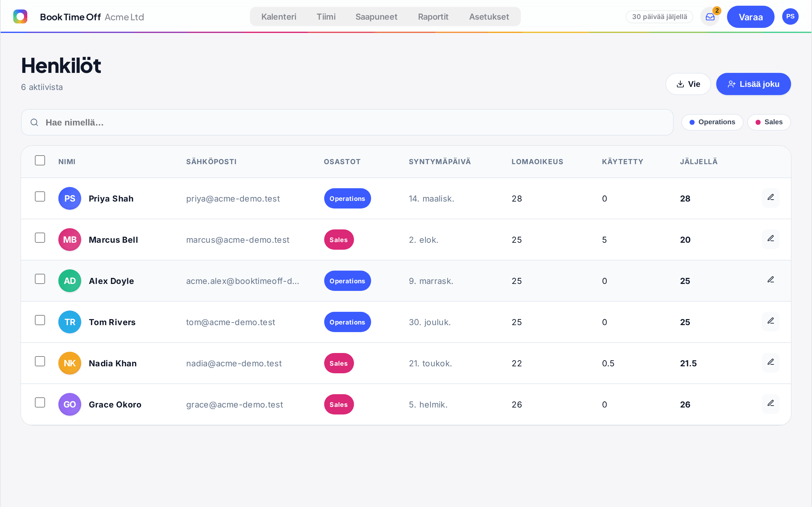812x507 pixels.
Task: Click the Book Time Off logo icon
Action: pyautogui.click(x=20, y=17)
